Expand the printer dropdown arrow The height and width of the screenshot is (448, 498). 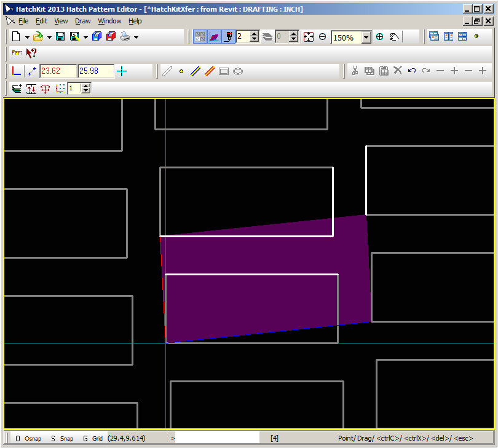136,37
